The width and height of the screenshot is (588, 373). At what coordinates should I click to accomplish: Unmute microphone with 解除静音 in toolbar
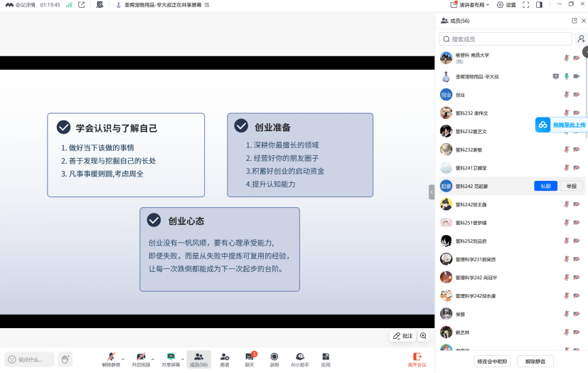tap(110, 359)
